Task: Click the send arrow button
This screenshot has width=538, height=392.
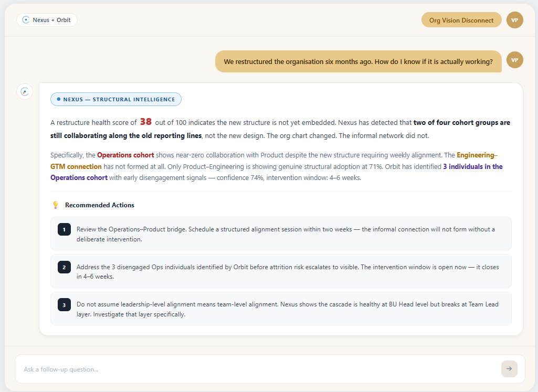Action: click(x=509, y=369)
